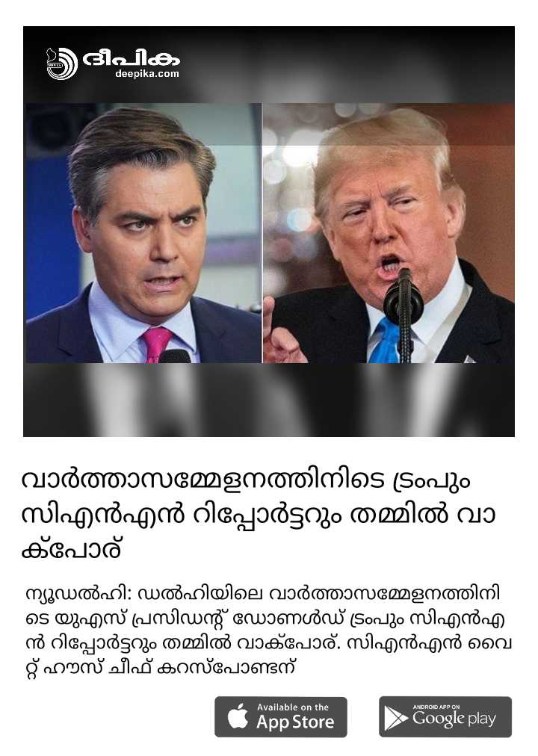Click the pink tie in left photo

click(155, 344)
